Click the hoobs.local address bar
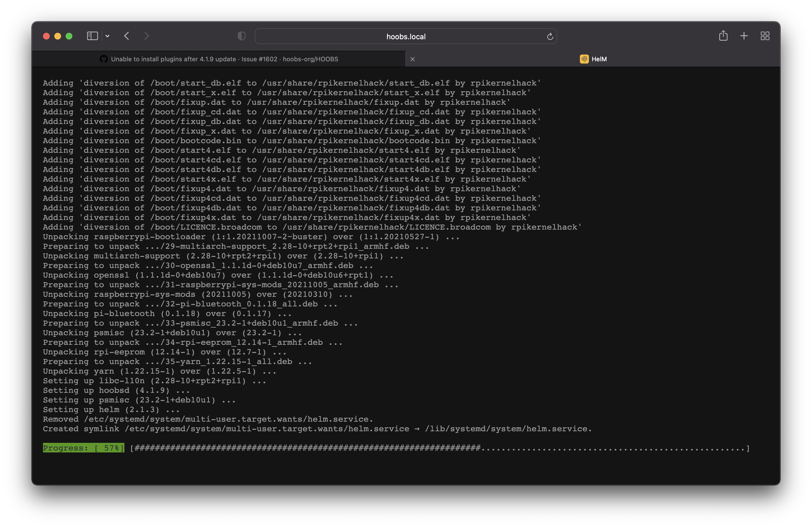Viewport: 812px width, 527px height. 406,36
